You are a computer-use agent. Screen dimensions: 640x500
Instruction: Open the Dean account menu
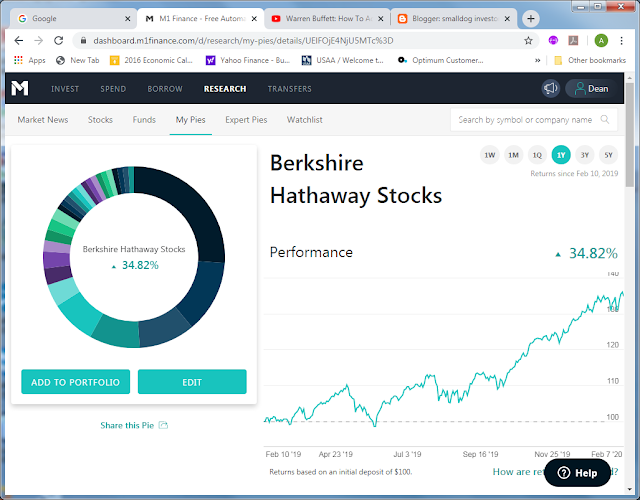point(591,89)
